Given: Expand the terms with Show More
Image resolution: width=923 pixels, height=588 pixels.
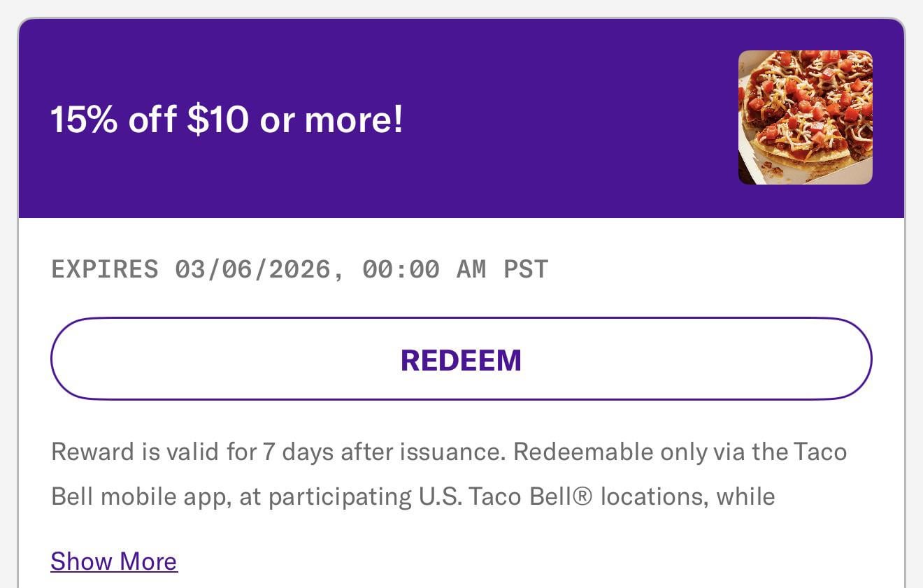Looking at the screenshot, I should point(114,561).
